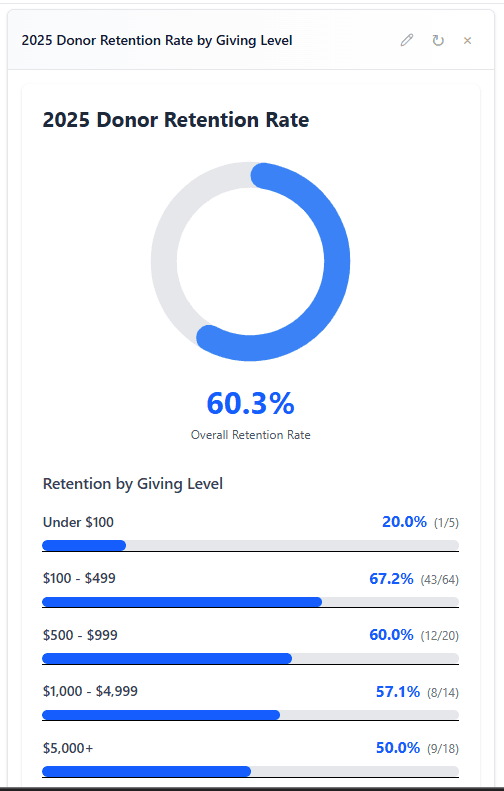Click the $100 - $499 progress bar
Viewport: 504px width, 791px height.
(x=250, y=602)
